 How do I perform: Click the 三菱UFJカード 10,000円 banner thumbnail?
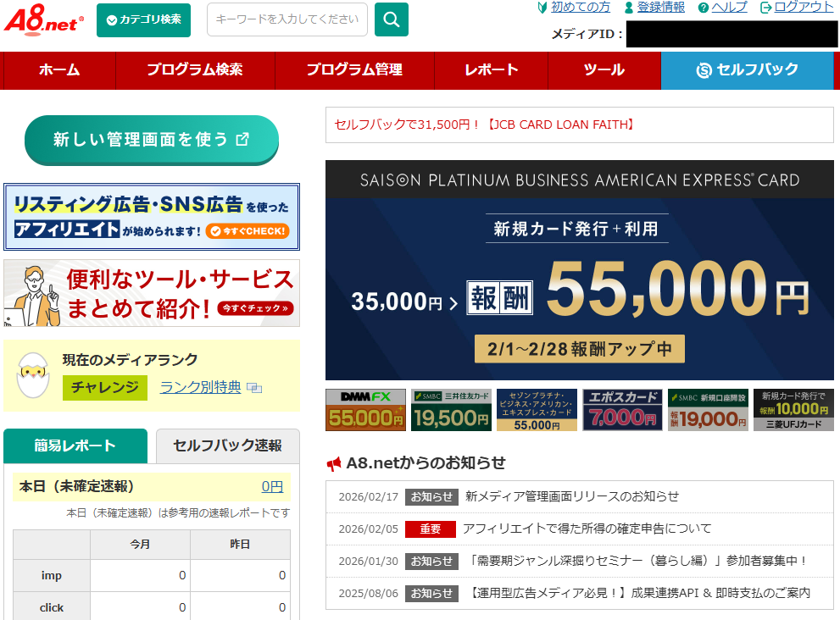pos(793,410)
